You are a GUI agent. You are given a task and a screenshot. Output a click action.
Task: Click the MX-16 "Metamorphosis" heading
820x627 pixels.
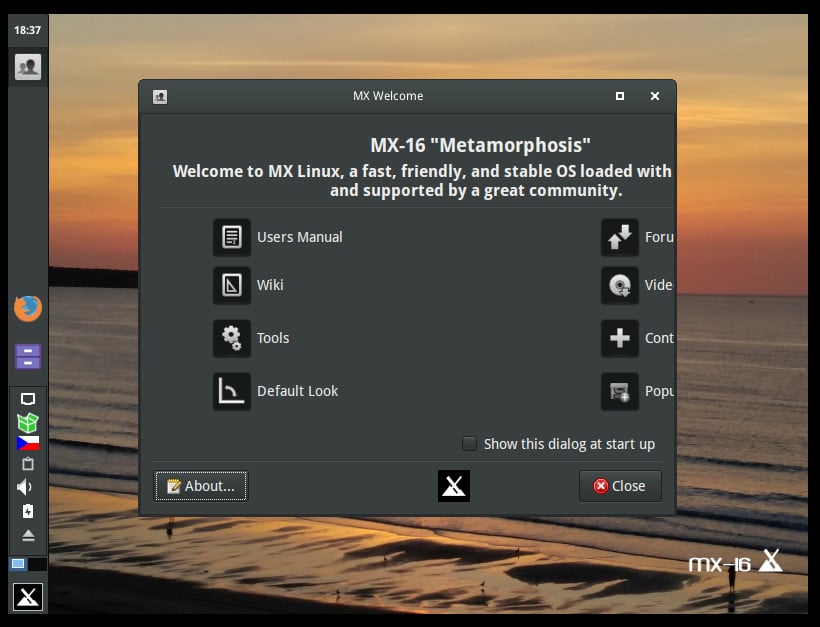(481, 145)
